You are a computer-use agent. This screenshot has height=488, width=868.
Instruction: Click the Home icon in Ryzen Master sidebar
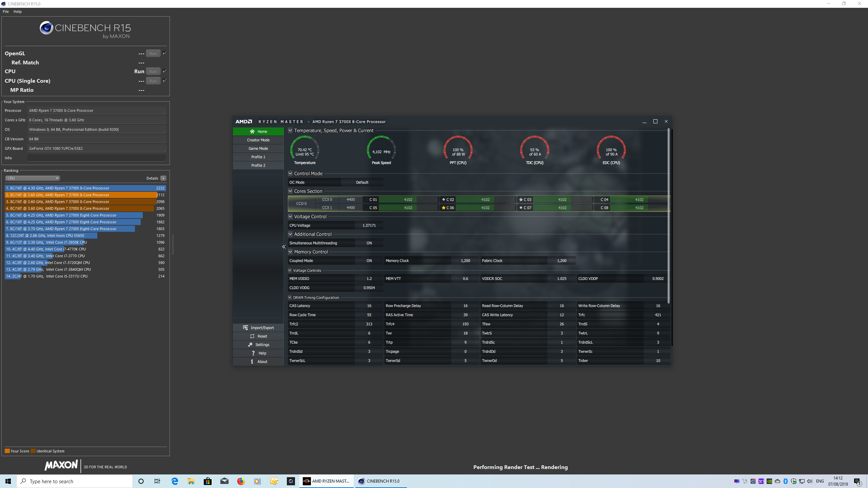click(x=252, y=131)
